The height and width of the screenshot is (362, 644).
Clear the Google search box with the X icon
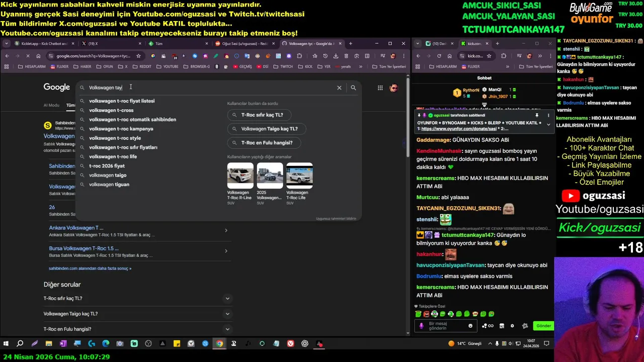pos(339,87)
